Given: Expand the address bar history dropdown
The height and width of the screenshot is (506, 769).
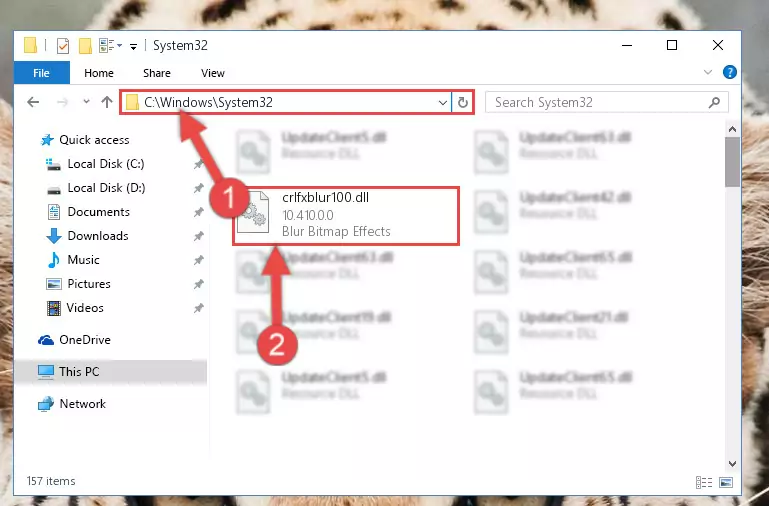Looking at the screenshot, I should (442, 102).
